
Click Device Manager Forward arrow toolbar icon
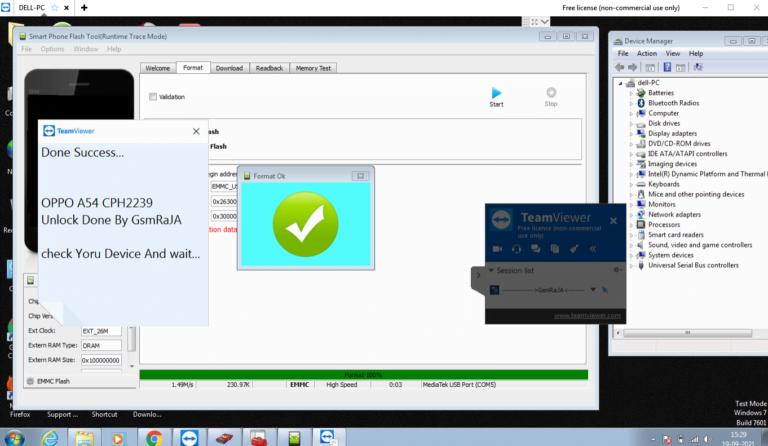pyautogui.click(x=632, y=67)
